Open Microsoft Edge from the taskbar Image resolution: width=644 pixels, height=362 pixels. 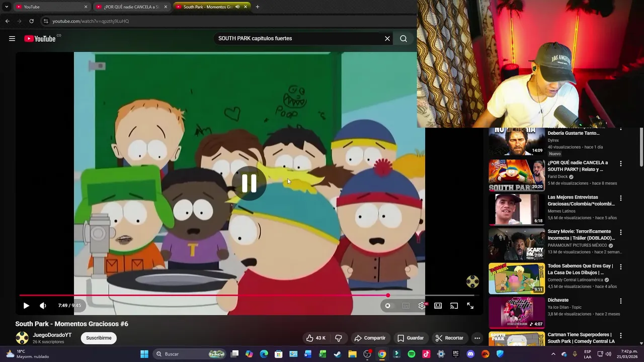tap(264, 354)
